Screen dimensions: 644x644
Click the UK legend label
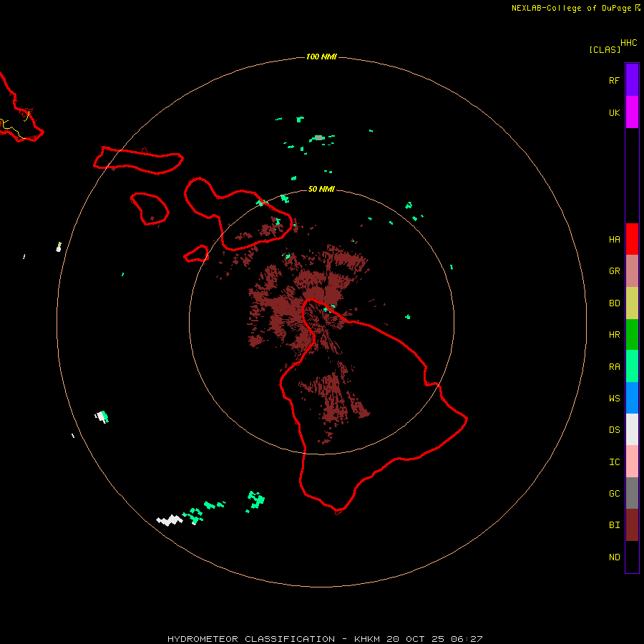pos(614,112)
